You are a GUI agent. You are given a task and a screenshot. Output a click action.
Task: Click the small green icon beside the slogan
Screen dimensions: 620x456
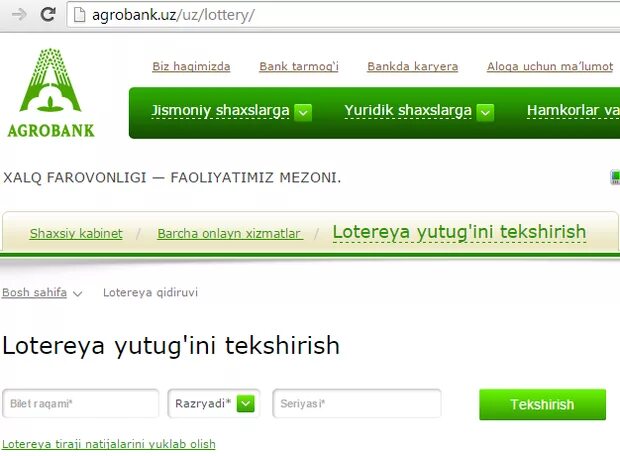pyautogui.click(x=616, y=177)
